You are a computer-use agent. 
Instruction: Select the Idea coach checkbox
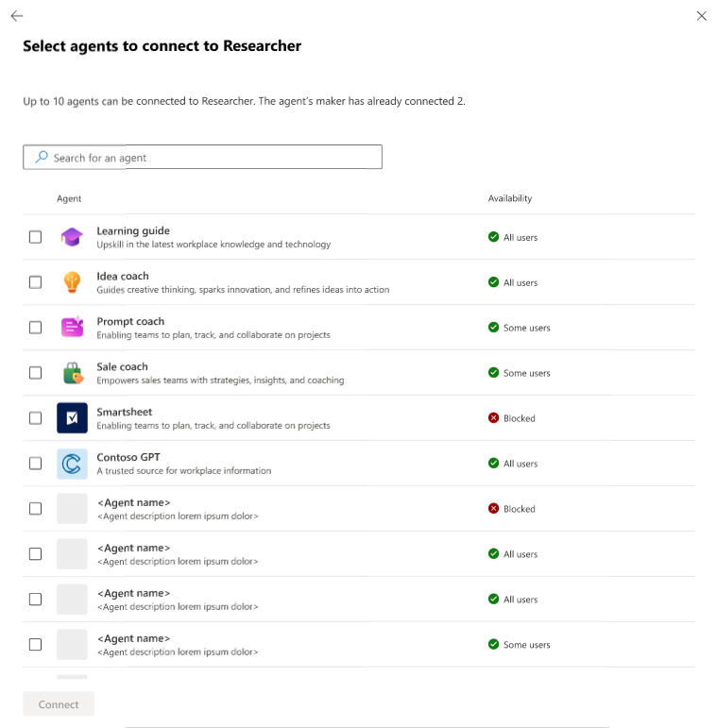[x=35, y=282]
